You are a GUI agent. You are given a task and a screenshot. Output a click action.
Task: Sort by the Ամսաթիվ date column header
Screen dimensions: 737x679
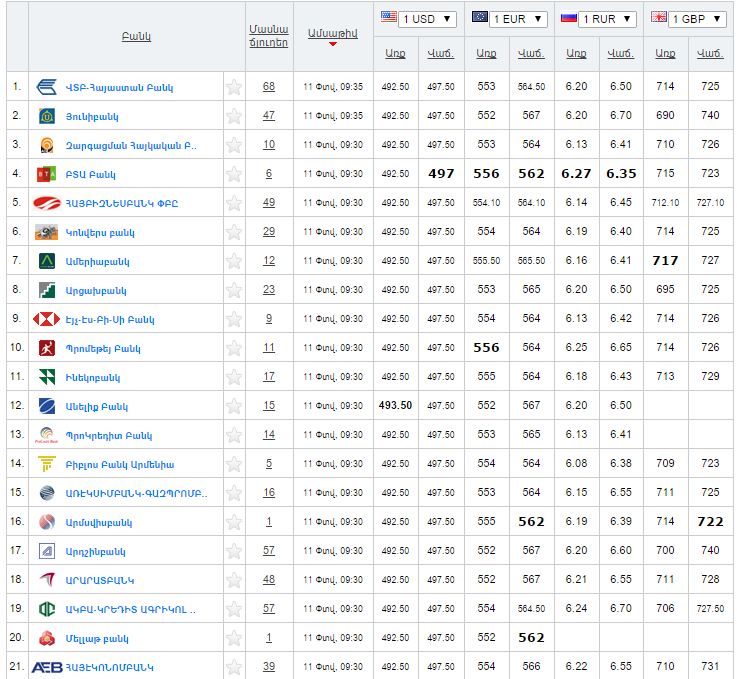click(332, 33)
